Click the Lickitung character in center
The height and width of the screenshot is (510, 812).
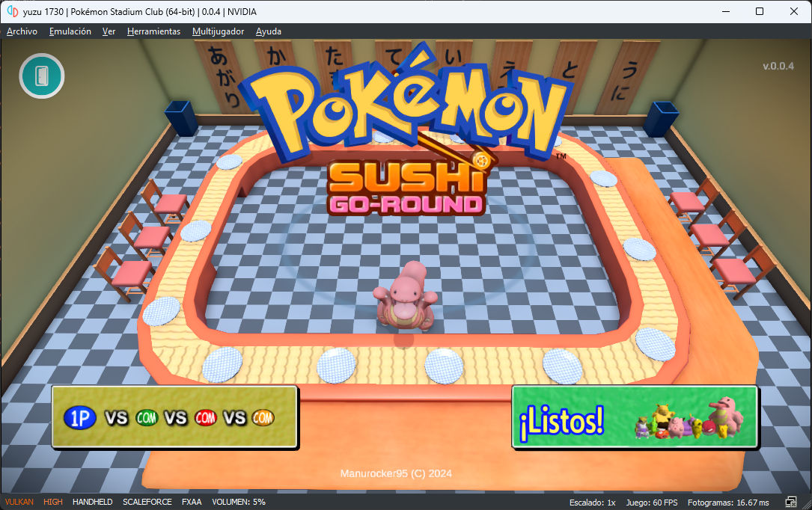[x=406, y=296]
